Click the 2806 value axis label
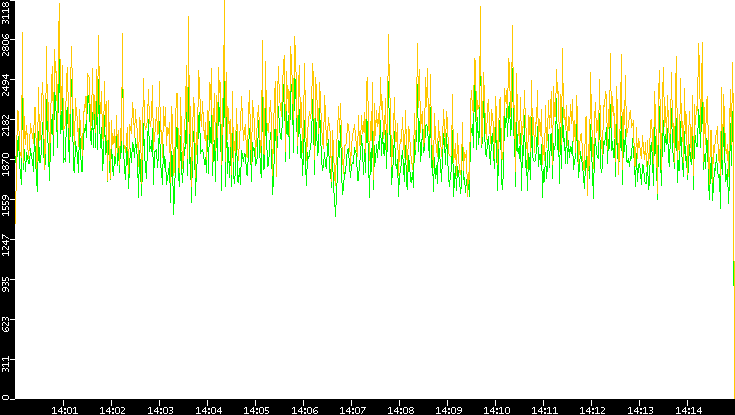Screen dimensions: 735x415 pos(6,45)
